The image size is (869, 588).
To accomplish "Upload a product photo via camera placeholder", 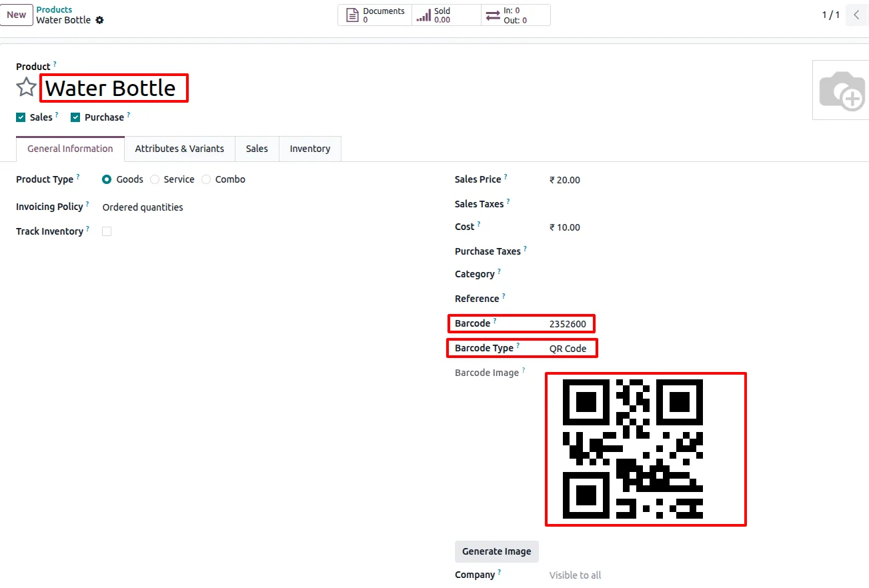I will 841,90.
